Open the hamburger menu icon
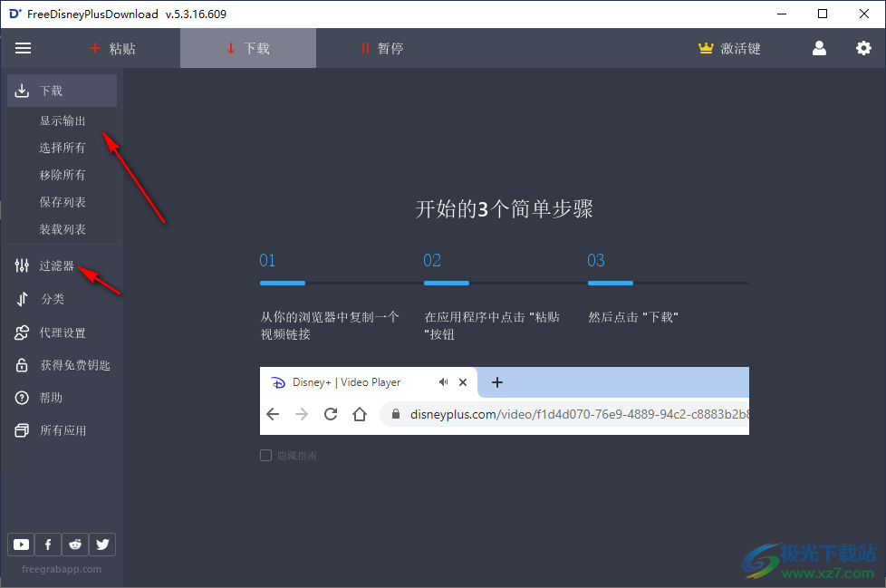Image resolution: width=886 pixels, height=588 pixels. click(x=24, y=49)
